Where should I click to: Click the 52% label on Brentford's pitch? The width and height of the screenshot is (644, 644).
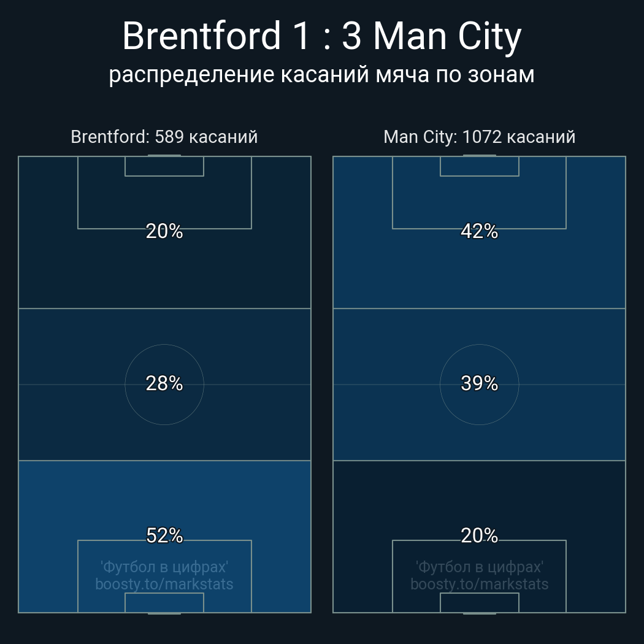click(x=164, y=535)
